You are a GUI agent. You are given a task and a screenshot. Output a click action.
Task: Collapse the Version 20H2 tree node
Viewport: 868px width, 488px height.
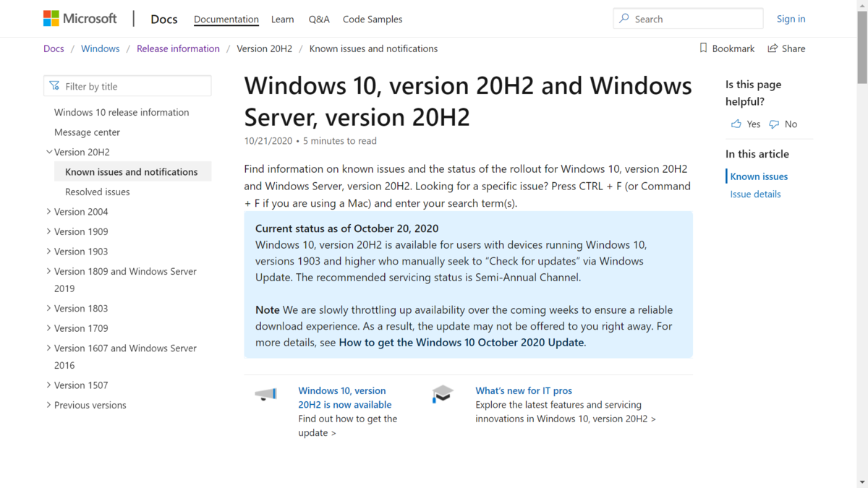pos(49,152)
